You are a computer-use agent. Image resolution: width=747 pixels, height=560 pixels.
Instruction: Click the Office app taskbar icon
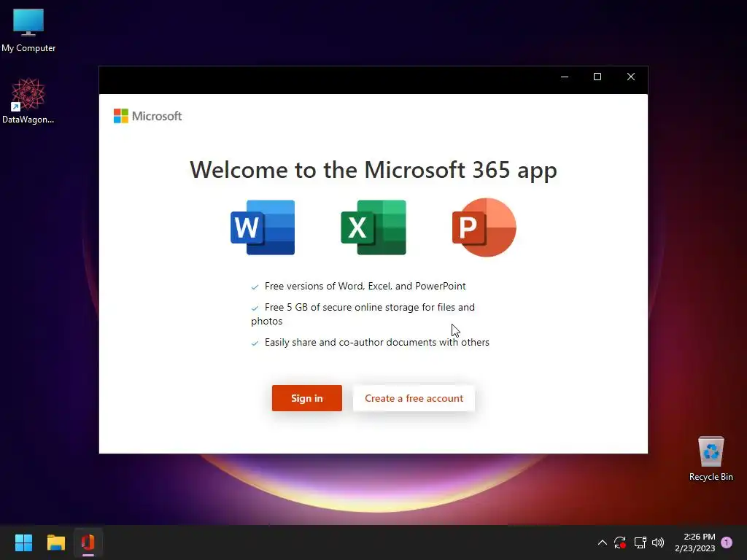tap(88, 542)
